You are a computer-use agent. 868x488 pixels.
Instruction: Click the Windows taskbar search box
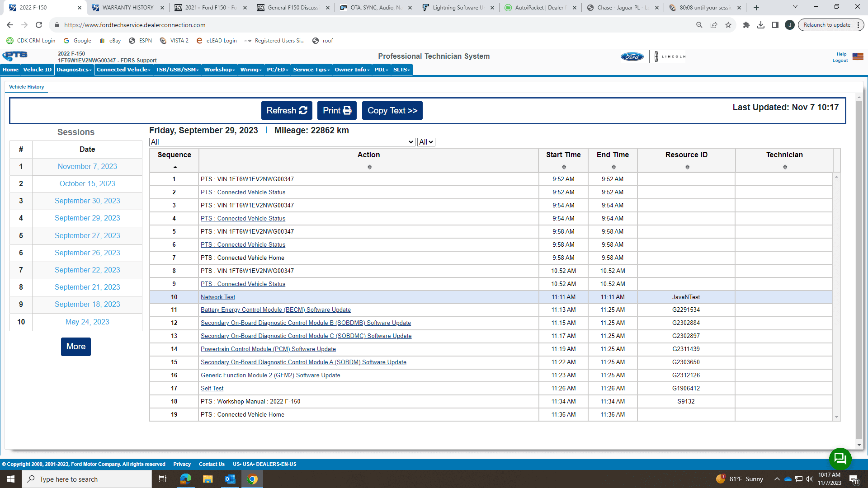coord(87,479)
